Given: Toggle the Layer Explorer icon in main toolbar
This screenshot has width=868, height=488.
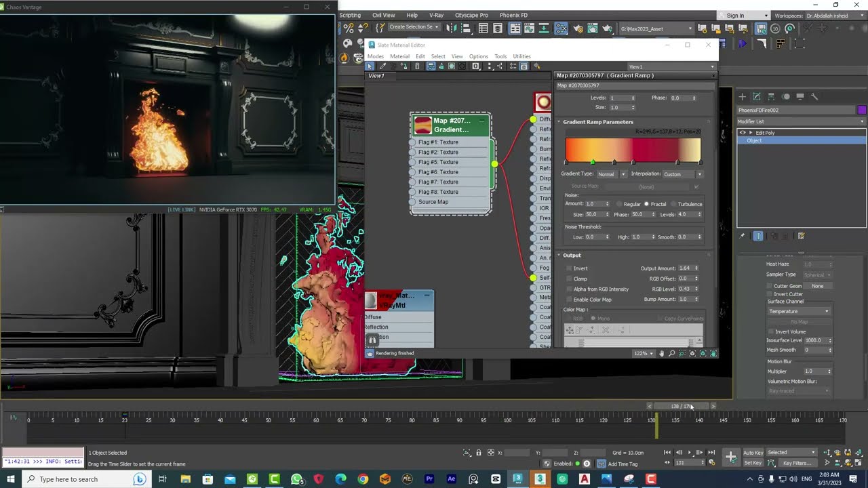Looking at the screenshot, I should click(498, 28).
